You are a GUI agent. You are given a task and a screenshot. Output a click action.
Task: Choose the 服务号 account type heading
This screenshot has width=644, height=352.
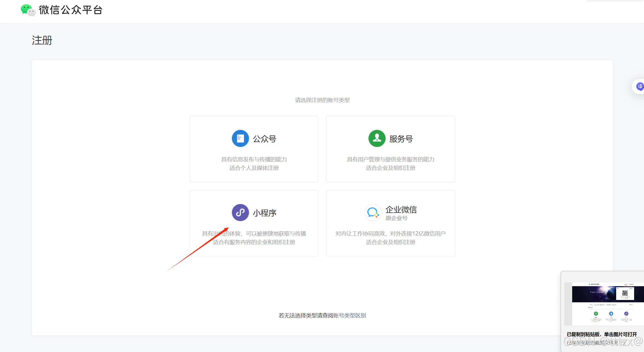[401, 139]
